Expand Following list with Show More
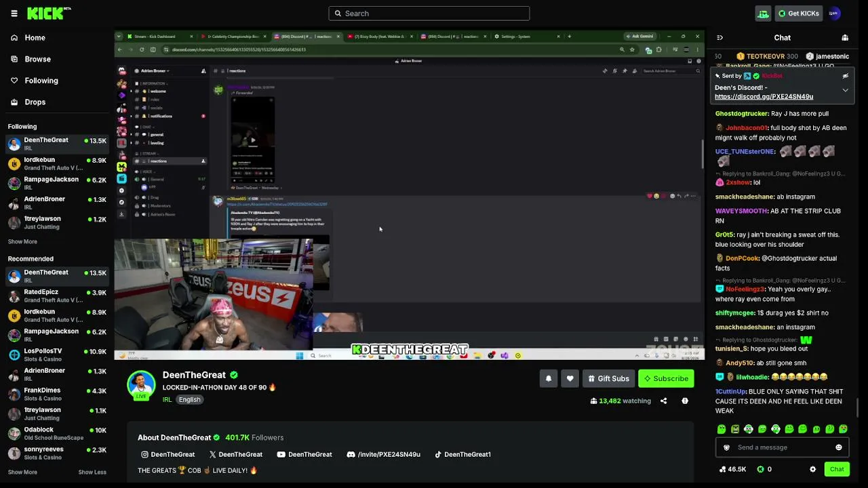 pyautogui.click(x=22, y=242)
